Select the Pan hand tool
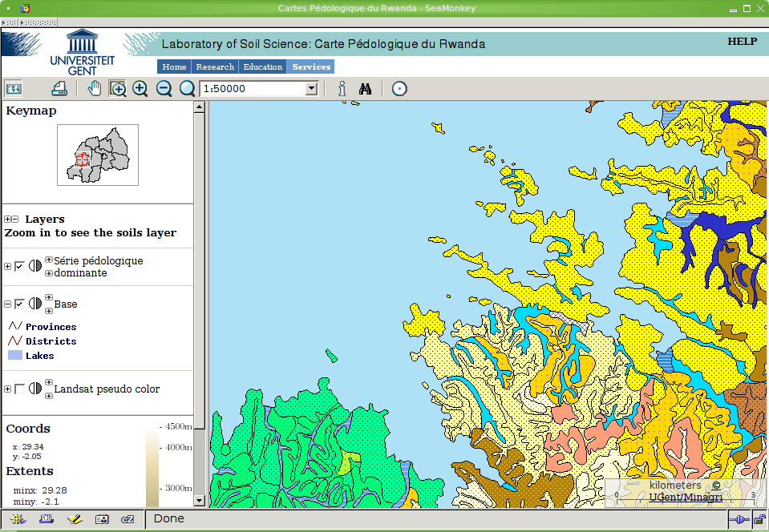 [95, 88]
